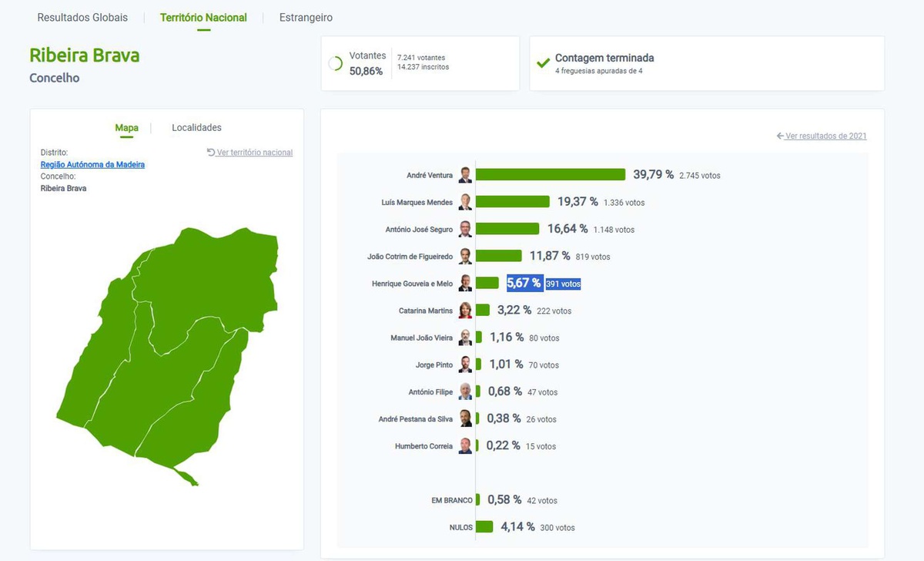
Task: Select the Território Nacional tab
Action: [x=203, y=17]
